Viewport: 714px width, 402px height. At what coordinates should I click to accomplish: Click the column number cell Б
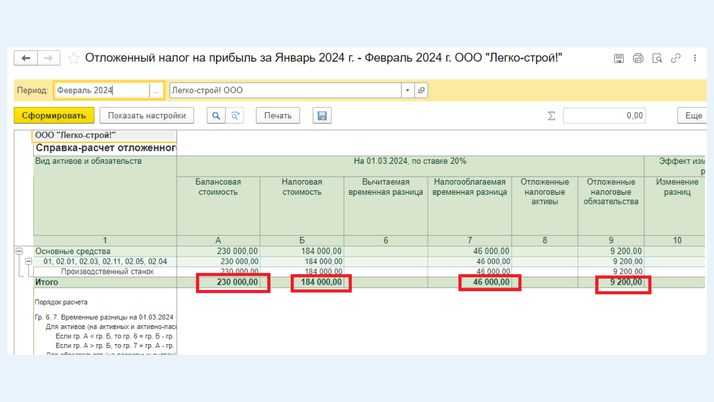pos(302,240)
